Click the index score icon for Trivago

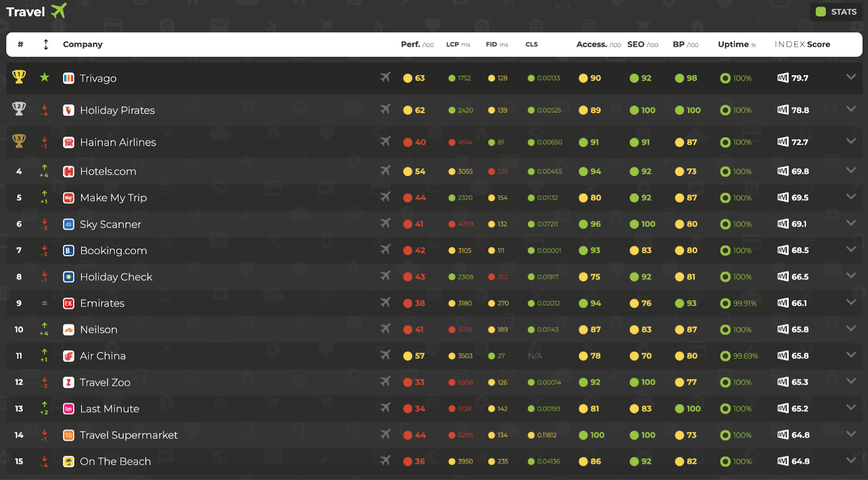pos(782,78)
